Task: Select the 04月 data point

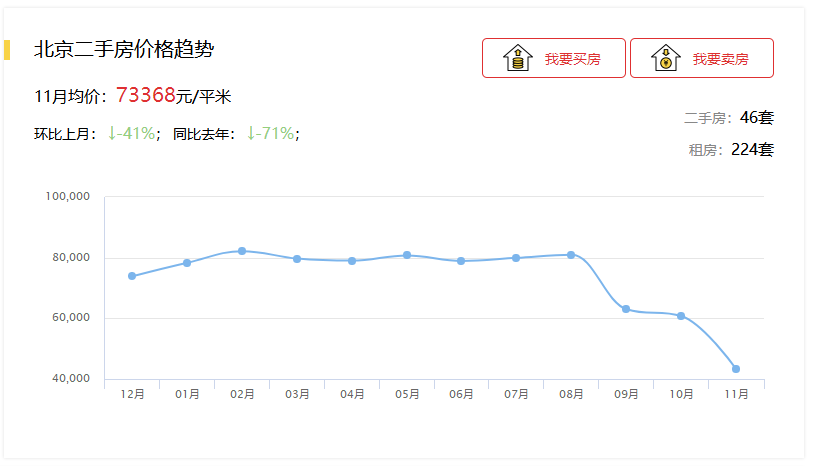Action: [x=352, y=261]
